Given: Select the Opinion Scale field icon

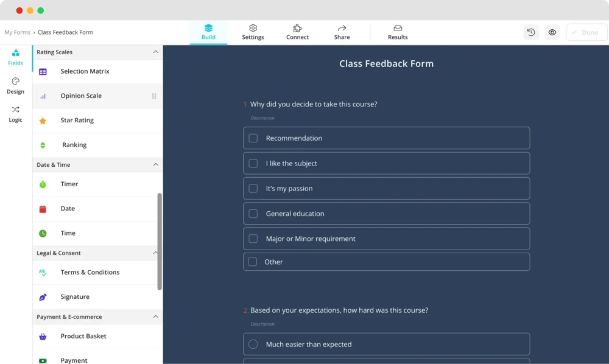Looking at the screenshot, I should point(42,96).
